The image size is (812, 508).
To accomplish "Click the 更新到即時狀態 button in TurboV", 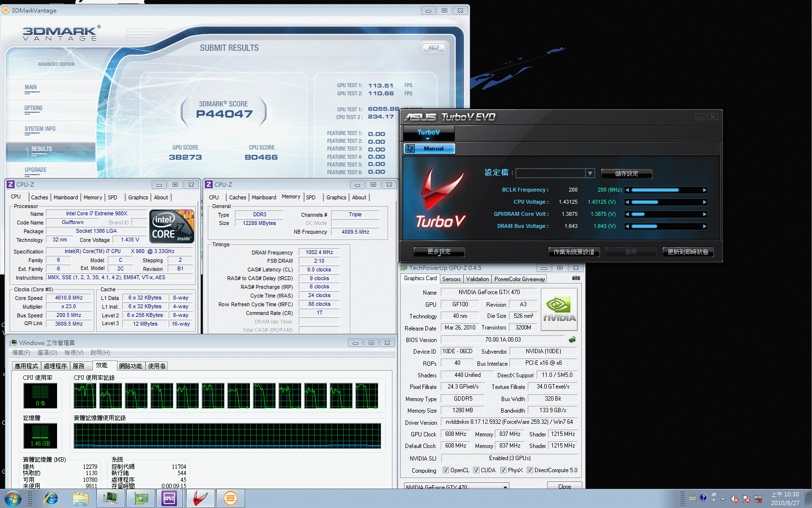I will (688, 252).
